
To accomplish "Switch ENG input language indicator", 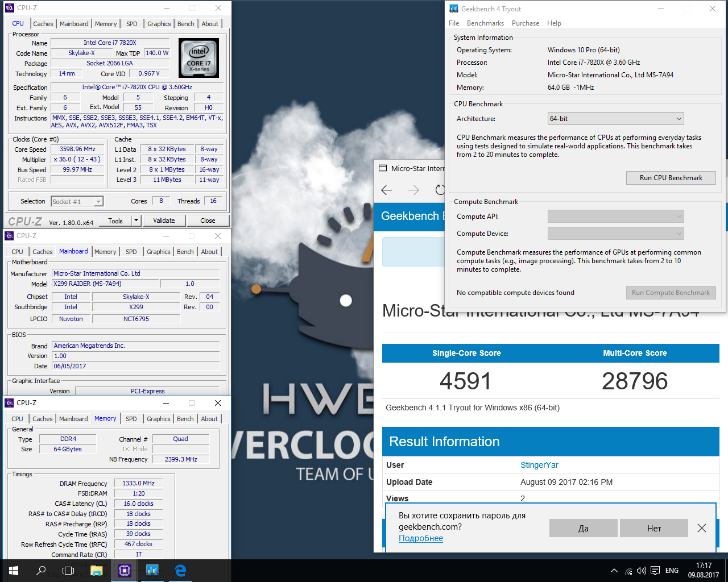I will tap(672, 571).
